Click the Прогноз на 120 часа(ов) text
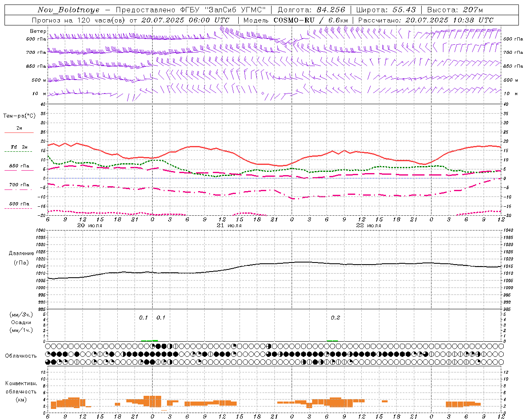525x420 pixels. pyautogui.click(x=79, y=20)
